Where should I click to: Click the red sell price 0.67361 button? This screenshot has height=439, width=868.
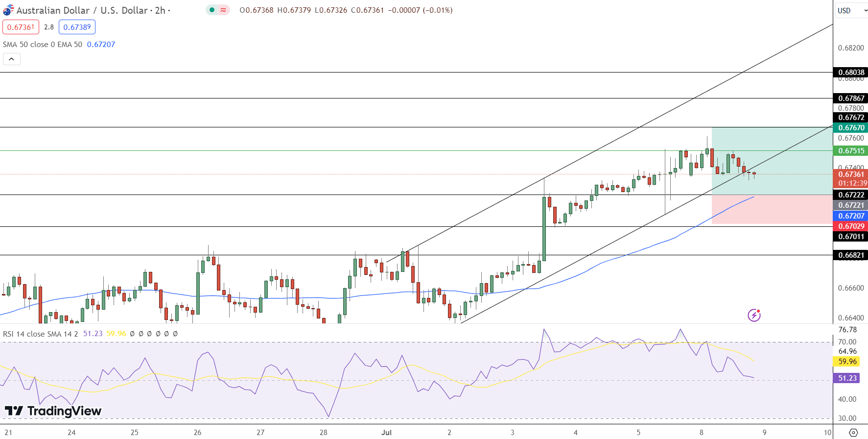click(x=21, y=27)
